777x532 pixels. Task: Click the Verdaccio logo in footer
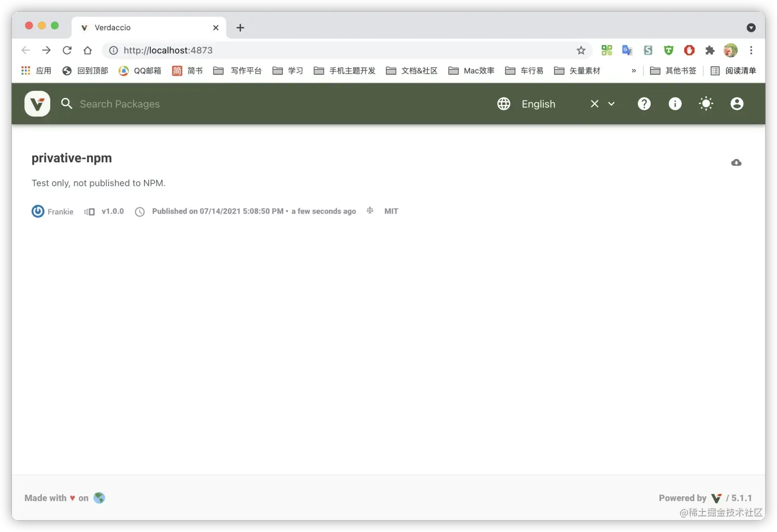tap(716, 498)
